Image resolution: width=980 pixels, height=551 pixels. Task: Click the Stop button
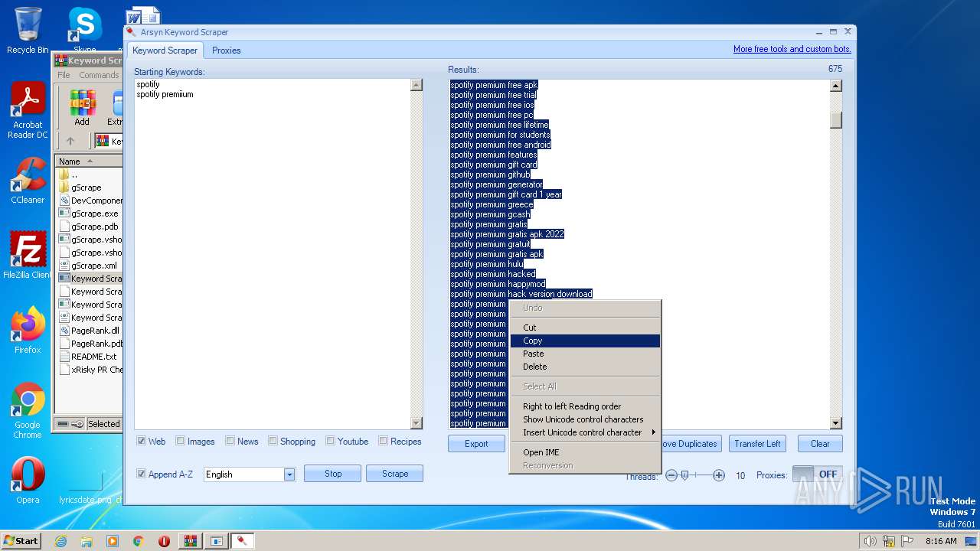pyautogui.click(x=333, y=474)
